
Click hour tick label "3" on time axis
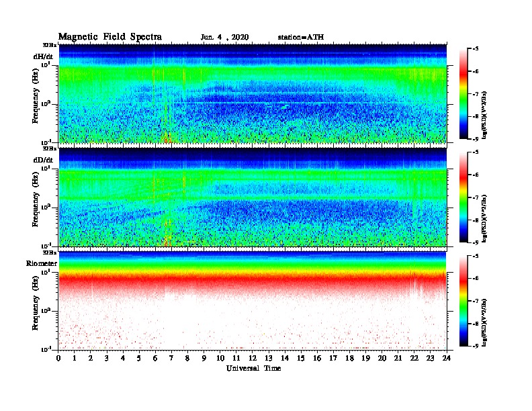(x=107, y=359)
